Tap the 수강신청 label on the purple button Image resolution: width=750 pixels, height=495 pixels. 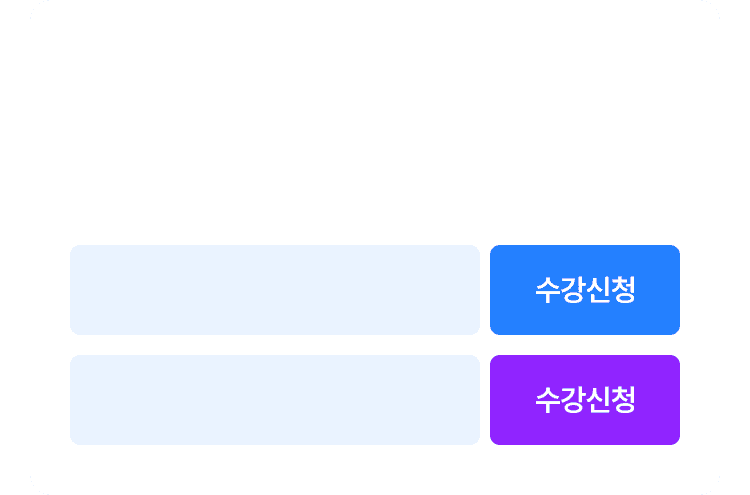point(585,400)
